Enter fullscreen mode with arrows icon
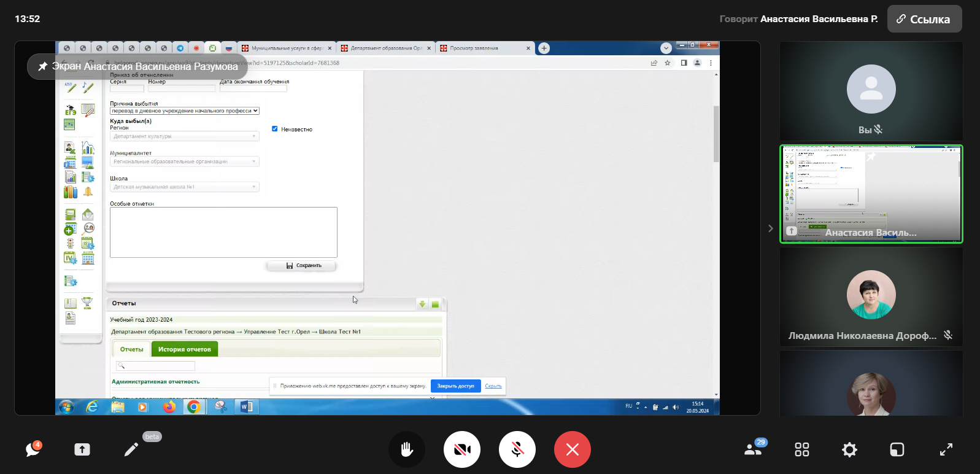 946,449
